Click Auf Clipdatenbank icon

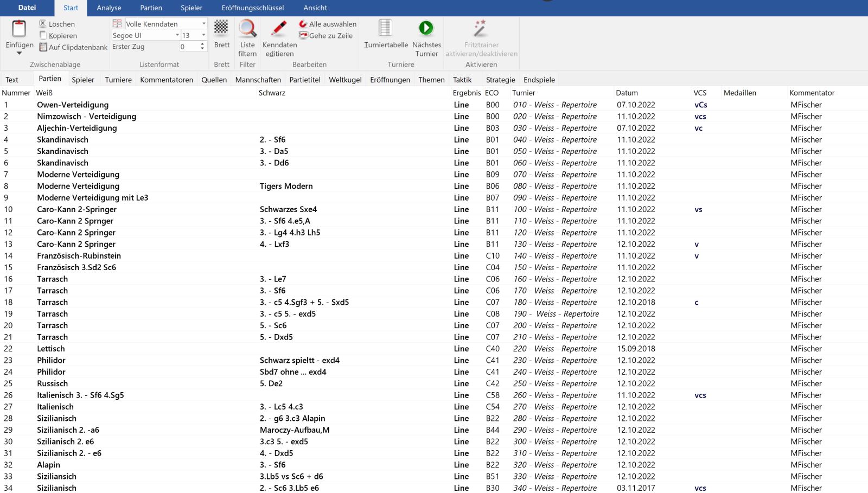pyautogui.click(x=43, y=47)
